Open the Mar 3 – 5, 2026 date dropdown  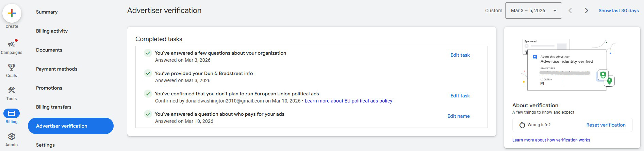533,11
